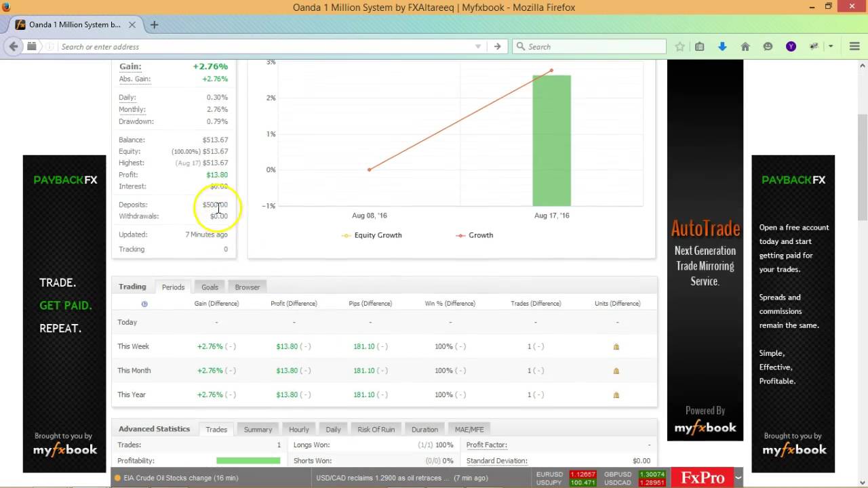The image size is (868, 488).
Task: Click the browser Search box
Action: click(x=590, y=47)
